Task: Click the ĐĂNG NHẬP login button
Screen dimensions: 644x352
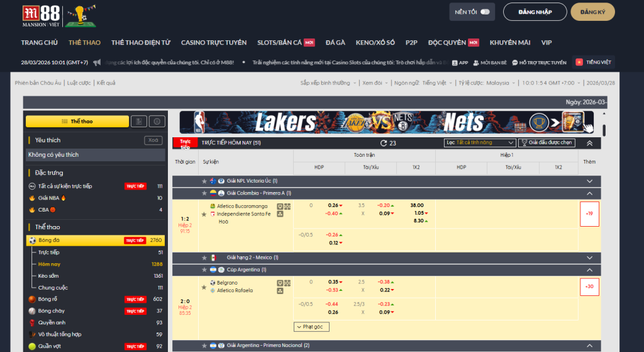Action: [x=535, y=12]
